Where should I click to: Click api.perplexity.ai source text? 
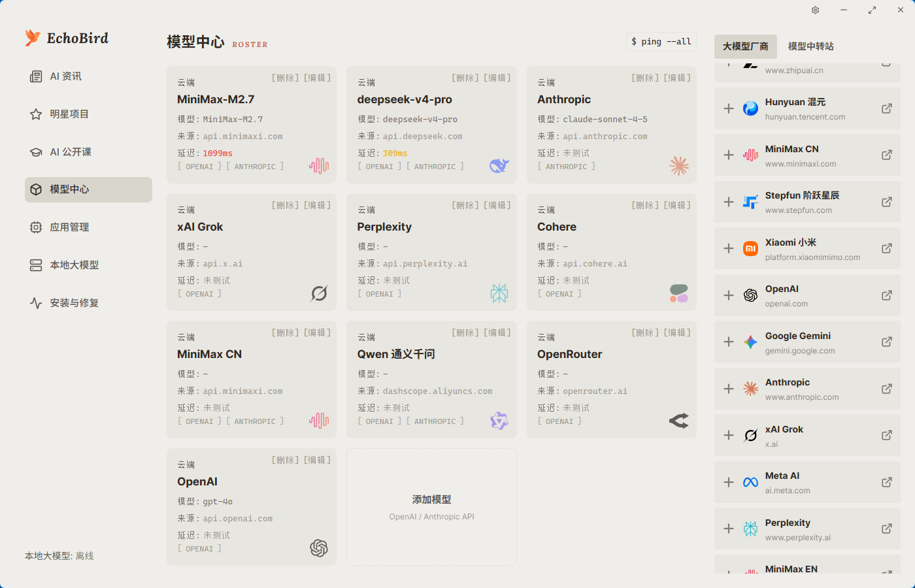(425, 264)
